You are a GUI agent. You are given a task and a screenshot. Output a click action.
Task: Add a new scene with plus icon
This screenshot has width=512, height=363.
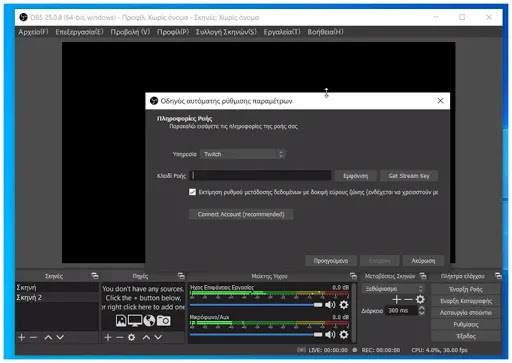click(22, 337)
